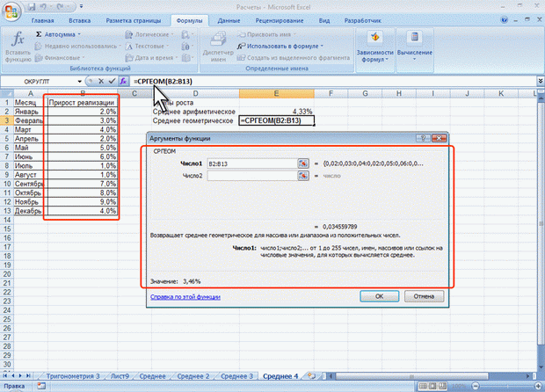Select sheet tab Среднее 3
The height and width of the screenshot is (392, 545).
pyautogui.click(x=236, y=376)
